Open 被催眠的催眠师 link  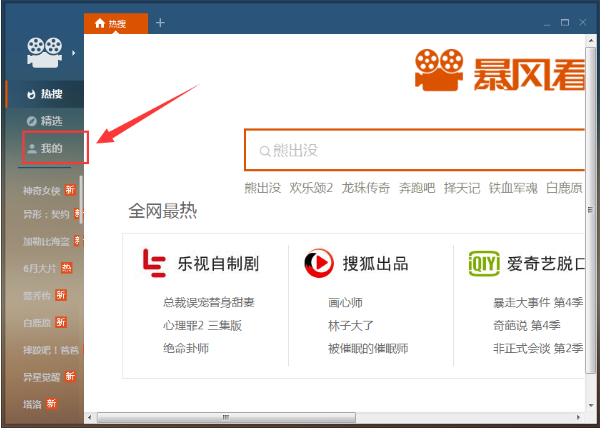tap(368, 348)
